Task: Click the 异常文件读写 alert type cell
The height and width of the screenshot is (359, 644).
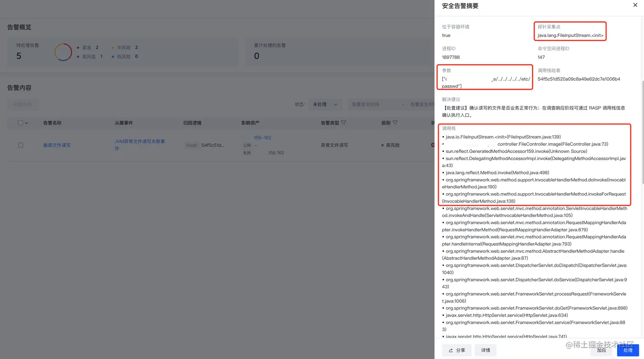Action: (334, 145)
